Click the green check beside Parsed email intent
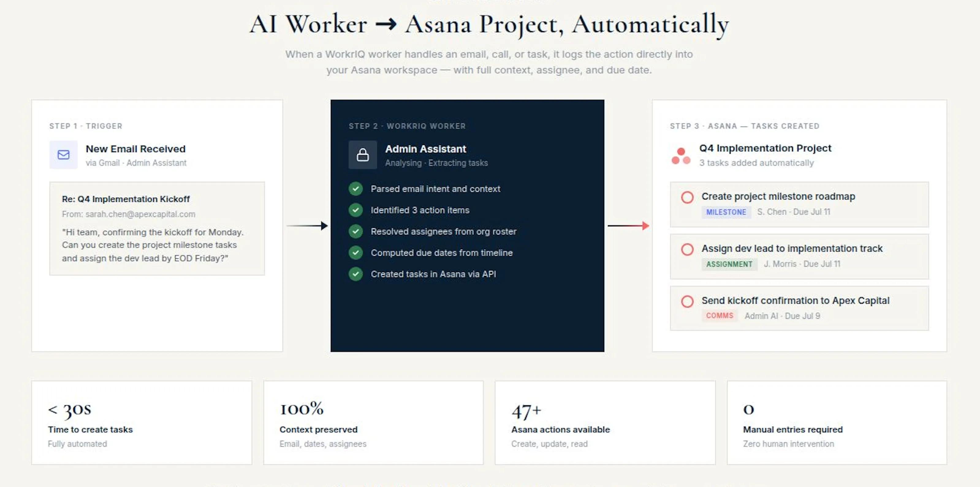Image resolution: width=980 pixels, height=487 pixels. tap(356, 189)
